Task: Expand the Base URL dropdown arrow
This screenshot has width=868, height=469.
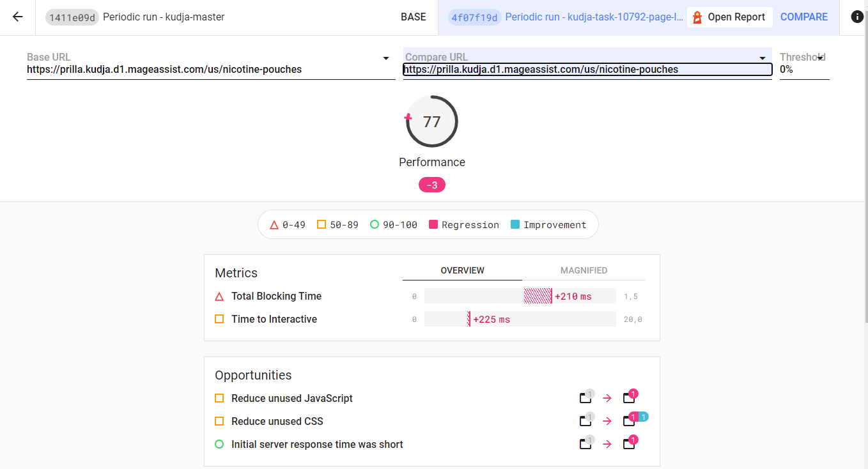Action: tap(386, 58)
